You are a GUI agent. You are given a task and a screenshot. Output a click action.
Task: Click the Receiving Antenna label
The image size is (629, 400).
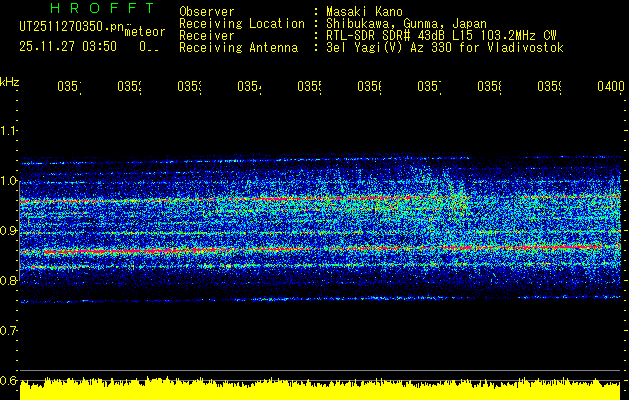(239, 48)
